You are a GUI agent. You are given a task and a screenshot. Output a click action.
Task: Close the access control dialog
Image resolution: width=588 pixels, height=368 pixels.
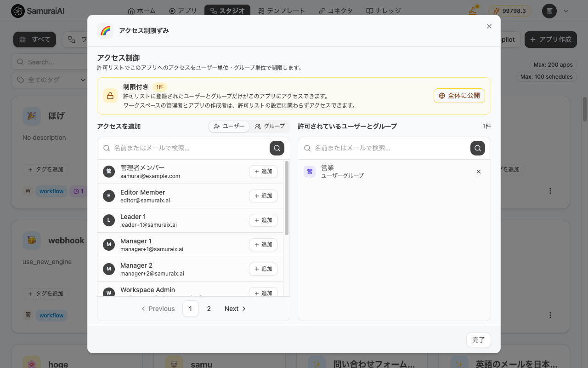(489, 26)
